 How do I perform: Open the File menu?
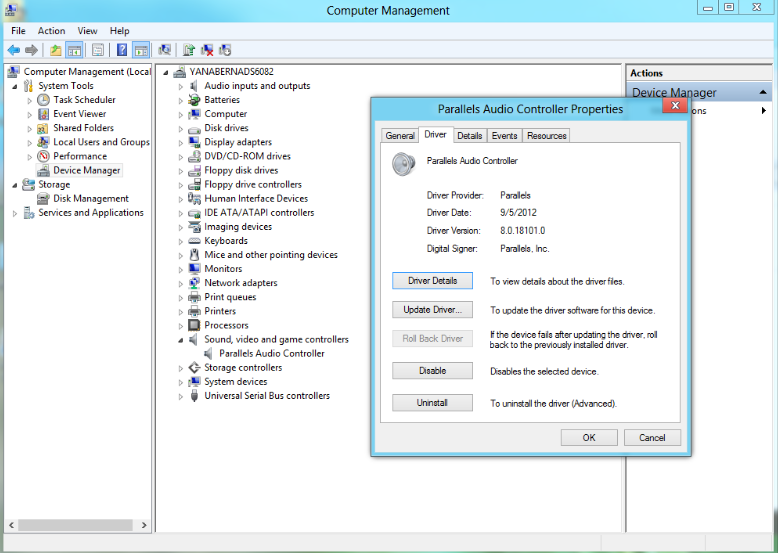point(18,31)
